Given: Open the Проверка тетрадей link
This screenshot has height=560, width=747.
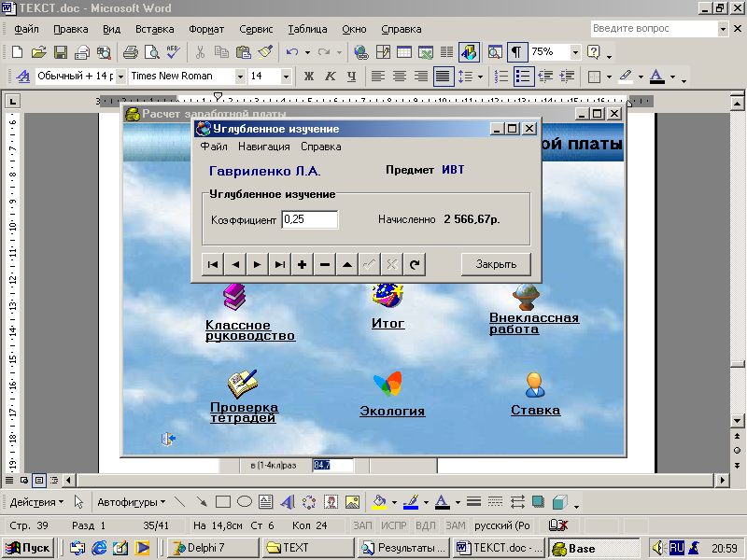Looking at the screenshot, I should 244,413.
